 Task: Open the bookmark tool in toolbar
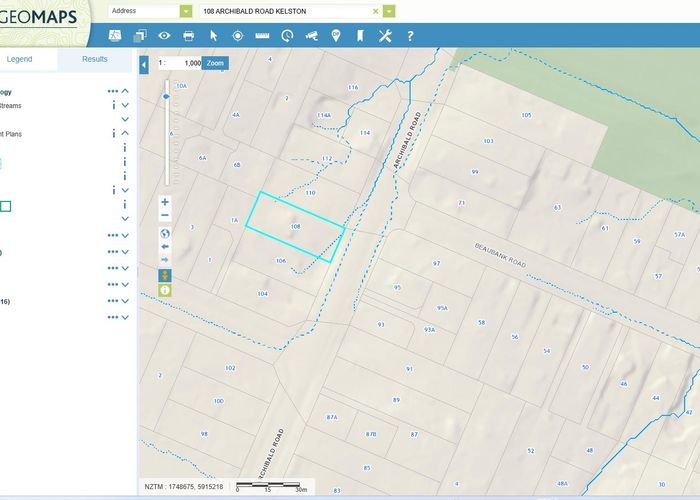coord(359,36)
